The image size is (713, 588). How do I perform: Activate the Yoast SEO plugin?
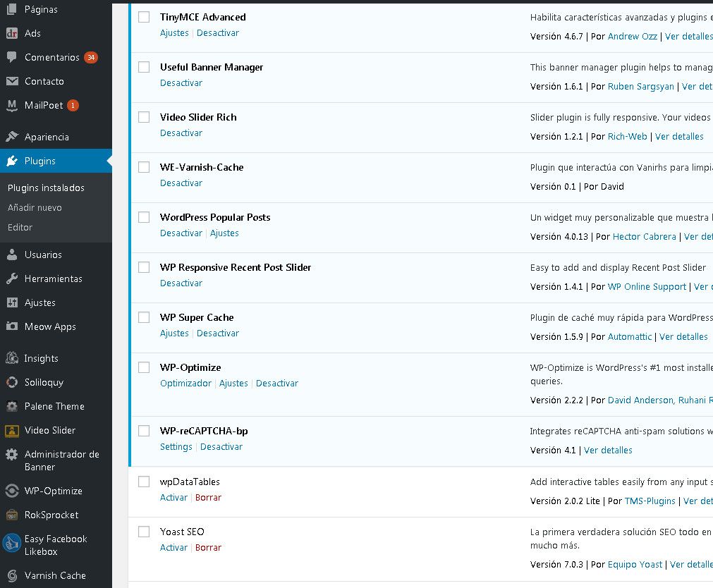pyautogui.click(x=173, y=547)
